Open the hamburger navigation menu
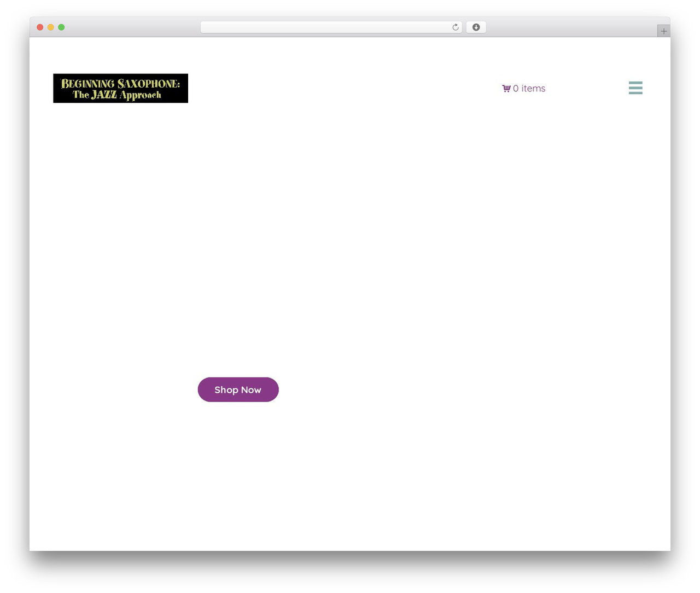This screenshot has height=593, width=700. (635, 88)
